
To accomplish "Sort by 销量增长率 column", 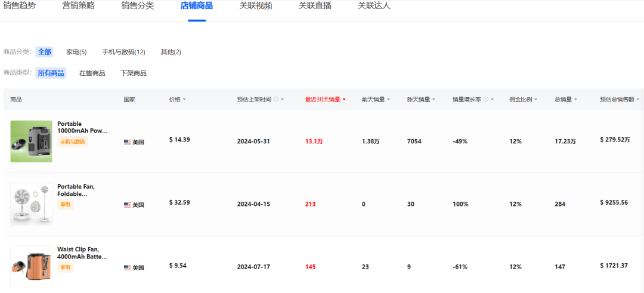I will point(473,100).
